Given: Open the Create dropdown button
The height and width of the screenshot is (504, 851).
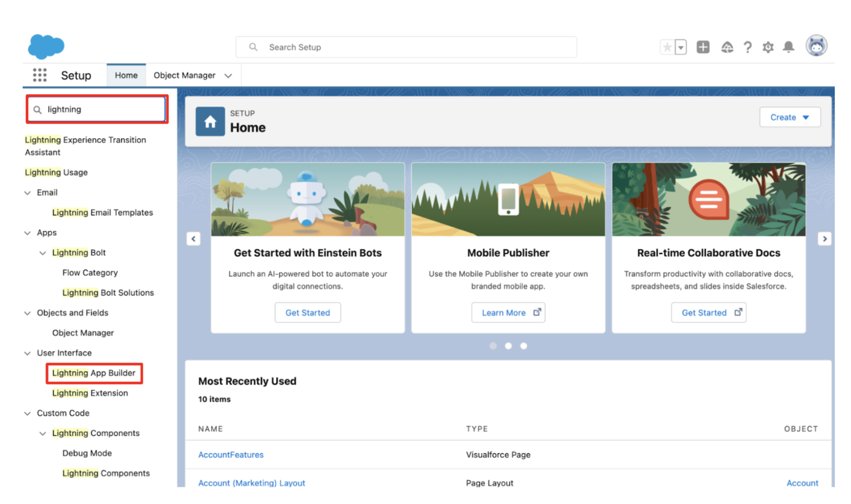Looking at the screenshot, I should 790,117.
